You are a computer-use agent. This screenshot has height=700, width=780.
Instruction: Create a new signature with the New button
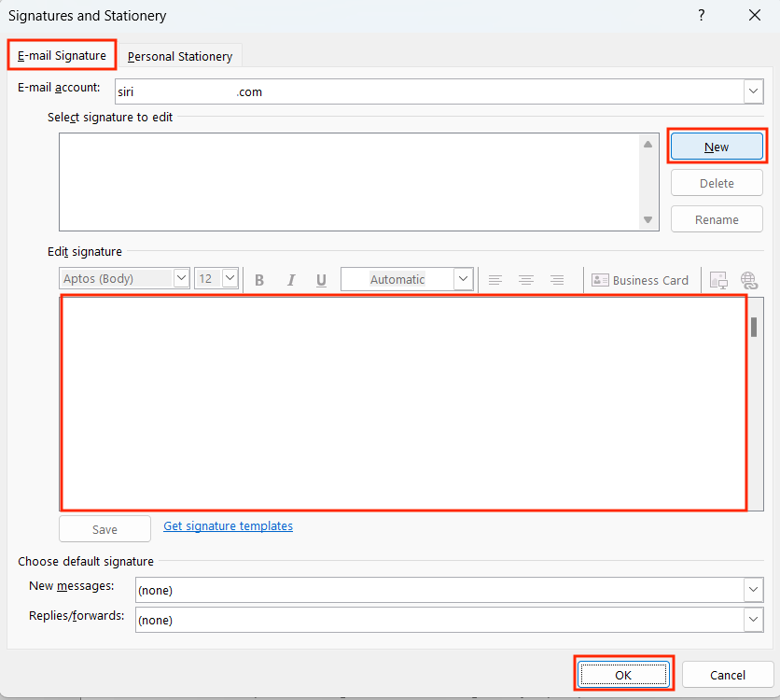[717, 147]
